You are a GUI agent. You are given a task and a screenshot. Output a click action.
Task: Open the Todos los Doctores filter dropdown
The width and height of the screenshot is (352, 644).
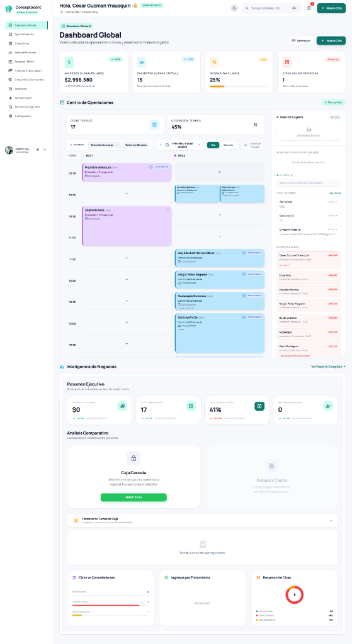[105, 145]
